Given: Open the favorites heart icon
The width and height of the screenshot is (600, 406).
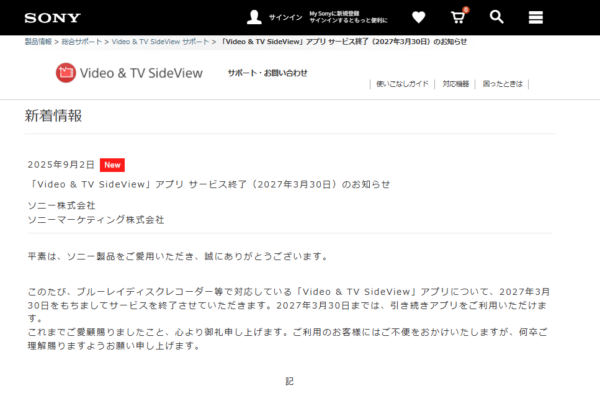Looking at the screenshot, I should 418,17.
